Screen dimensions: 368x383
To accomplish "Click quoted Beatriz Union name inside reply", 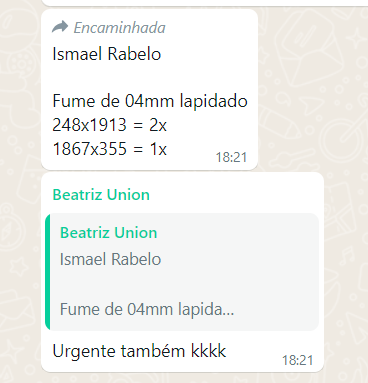I will (x=108, y=233).
